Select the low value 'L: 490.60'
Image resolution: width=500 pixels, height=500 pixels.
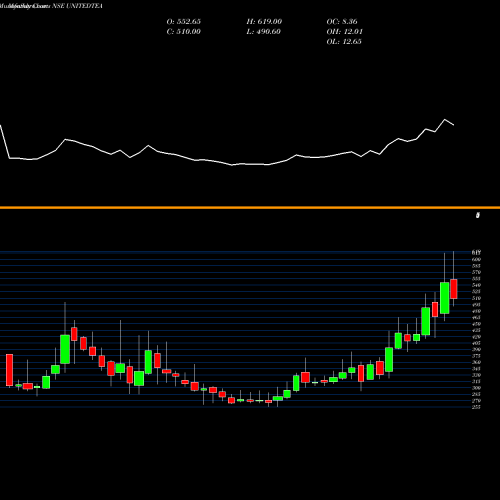click(264, 32)
